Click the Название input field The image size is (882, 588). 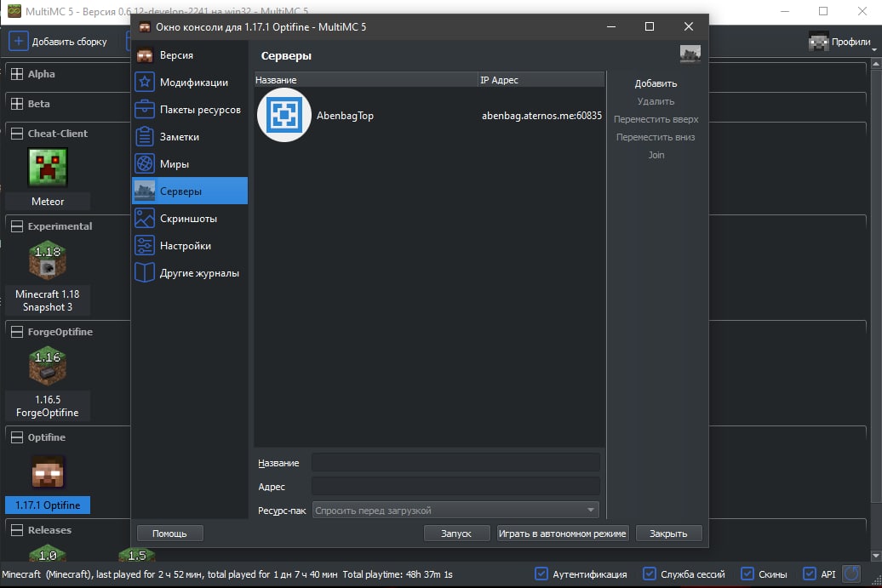(455, 463)
